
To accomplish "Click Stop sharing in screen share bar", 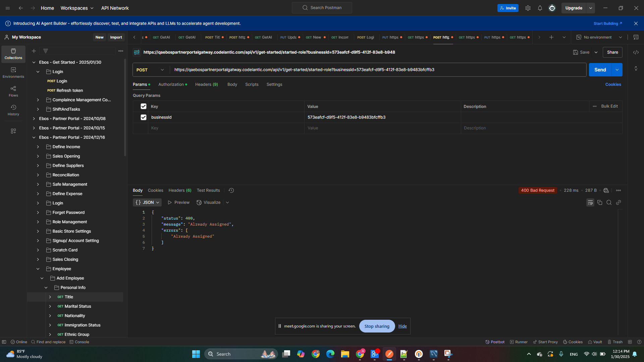I will click(x=377, y=326).
